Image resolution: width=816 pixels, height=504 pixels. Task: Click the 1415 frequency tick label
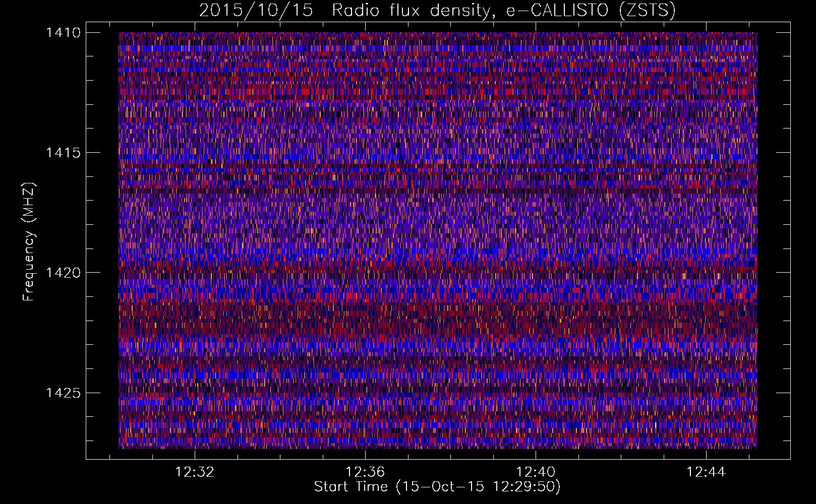click(x=64, y=153)
